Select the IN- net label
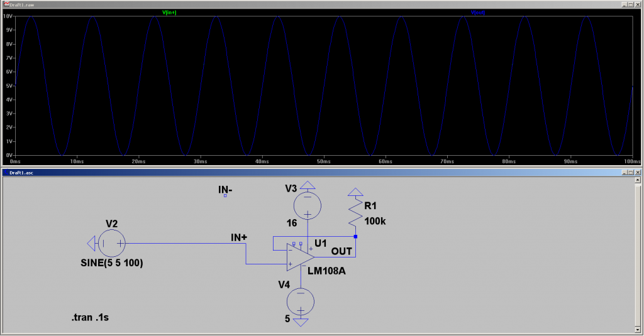 tap(225, 189)
